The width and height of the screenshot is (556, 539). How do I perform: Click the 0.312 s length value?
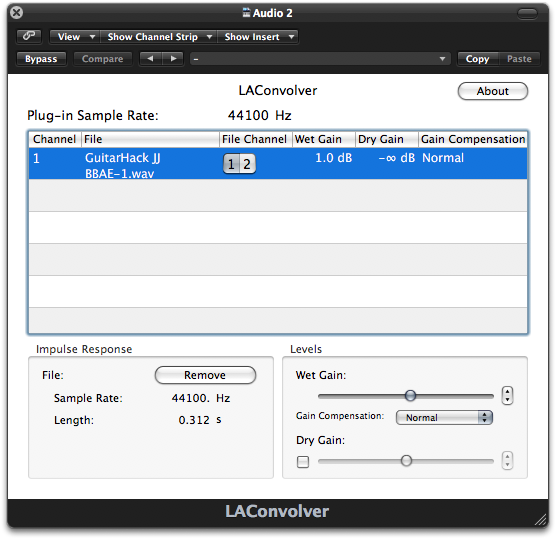coord(200,420)
